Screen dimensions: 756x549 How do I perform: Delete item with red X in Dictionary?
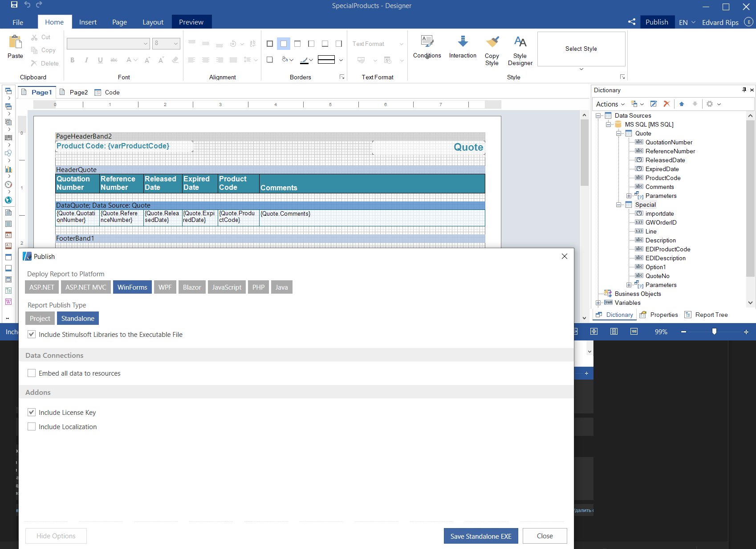(667, 104)
